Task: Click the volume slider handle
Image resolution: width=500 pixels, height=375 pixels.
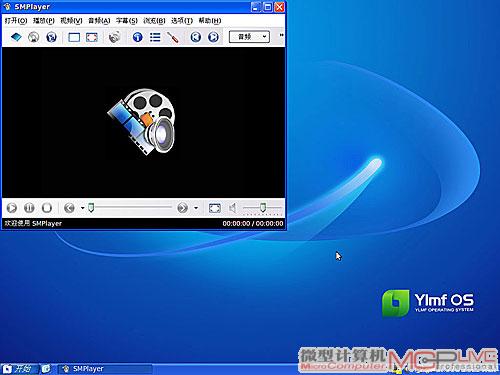Action: pos(263,208)
